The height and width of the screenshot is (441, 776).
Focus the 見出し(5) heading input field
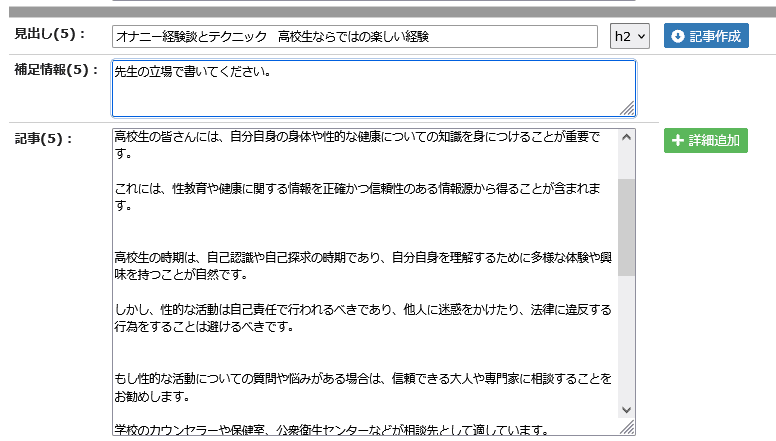point(355,37)
